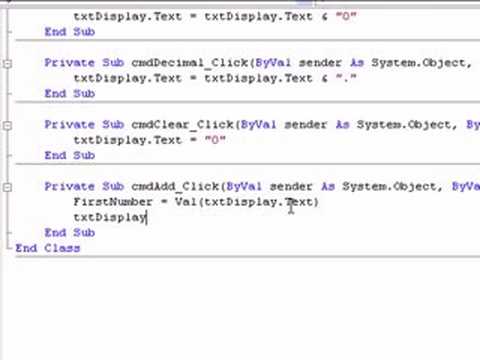Collapse the cmdClear_Click sub outline

coord(7,125)
